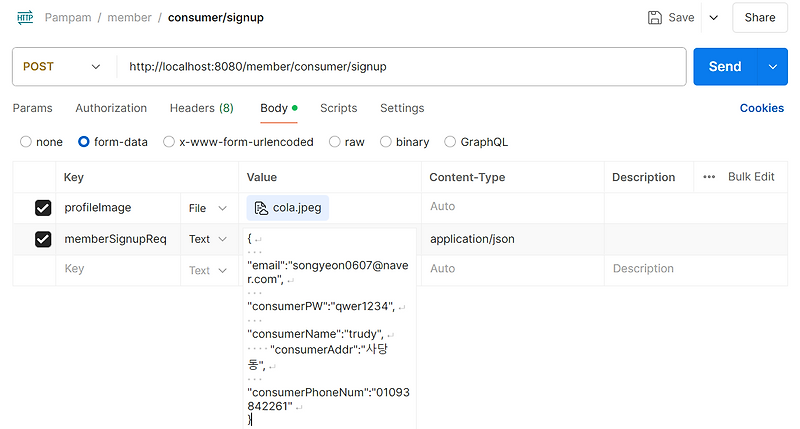
Task: Open the Cookies link
Action: pos(761,108)
